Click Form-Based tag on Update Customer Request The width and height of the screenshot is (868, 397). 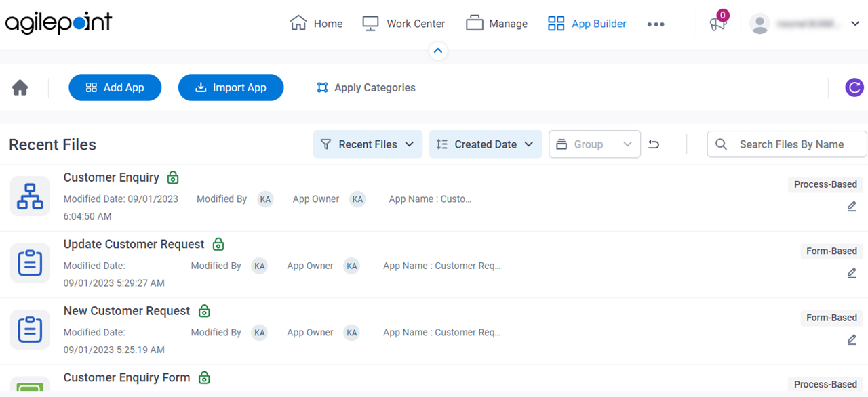tap(831, 251)
